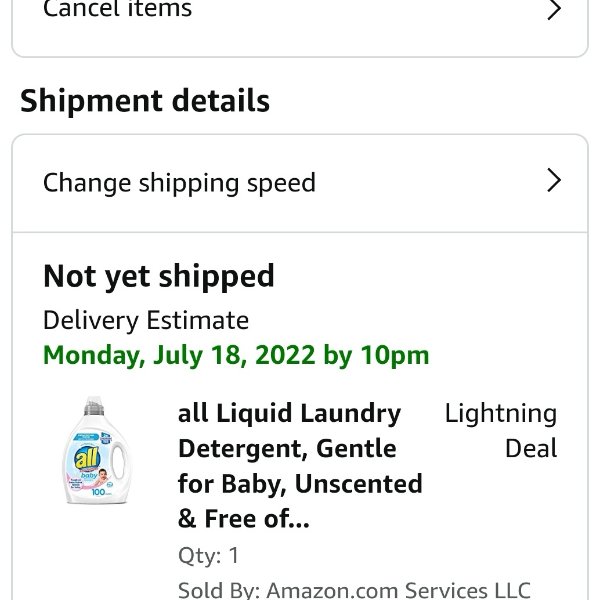
Task: Tap the detergent bottle product thumbnail
Action: point(95,450)
